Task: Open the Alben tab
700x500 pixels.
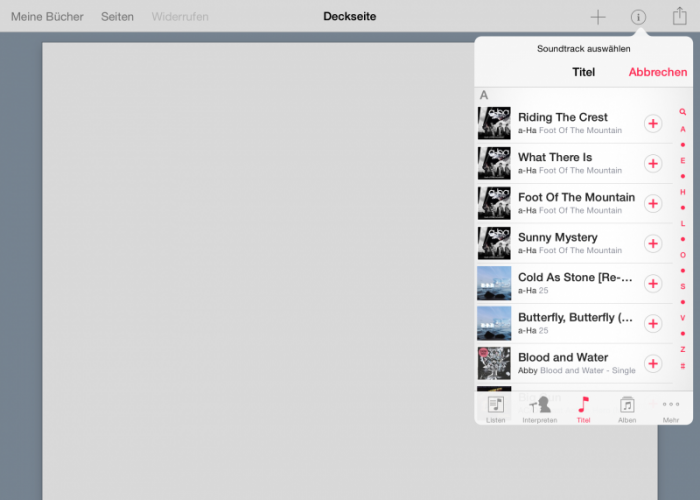Action: tap(627, 409)
